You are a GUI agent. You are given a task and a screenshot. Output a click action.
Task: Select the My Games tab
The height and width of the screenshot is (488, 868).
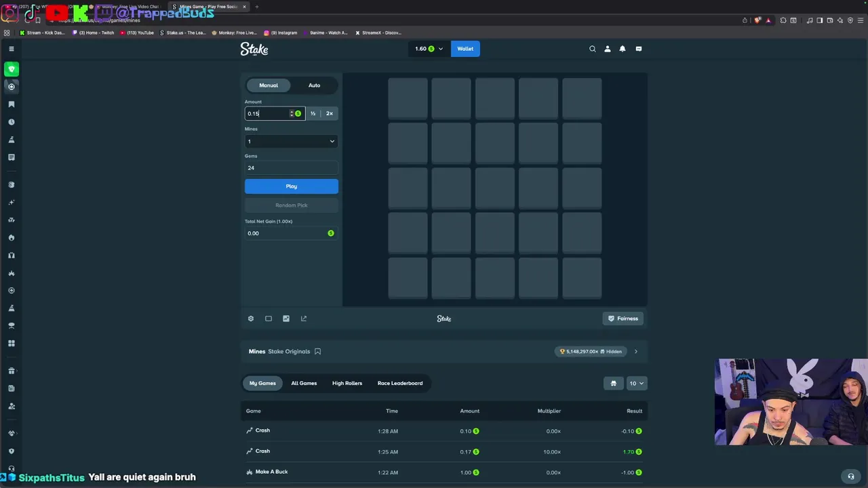pos(262,384)
